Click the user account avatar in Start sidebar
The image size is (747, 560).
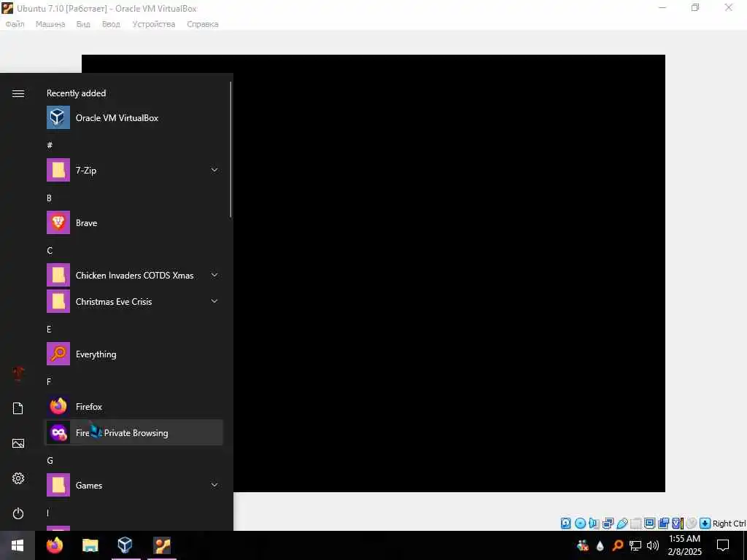[18, 373]
